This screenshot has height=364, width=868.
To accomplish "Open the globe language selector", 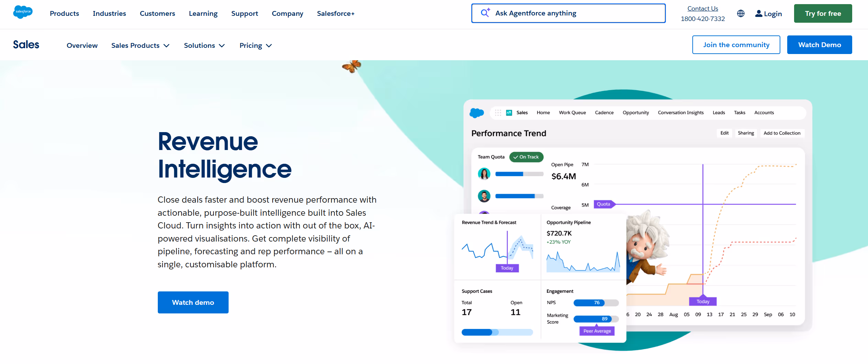I will pos(741,13).
